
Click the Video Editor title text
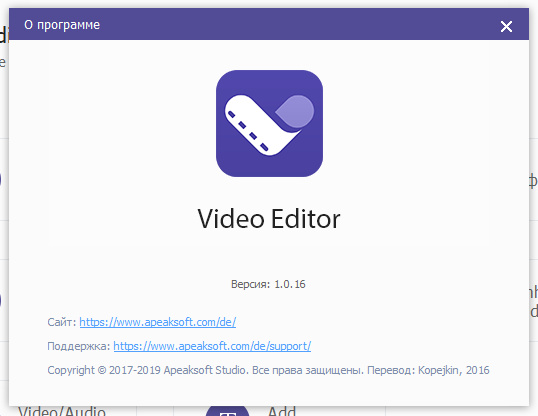pyautogui.click(x=269, y=219)
